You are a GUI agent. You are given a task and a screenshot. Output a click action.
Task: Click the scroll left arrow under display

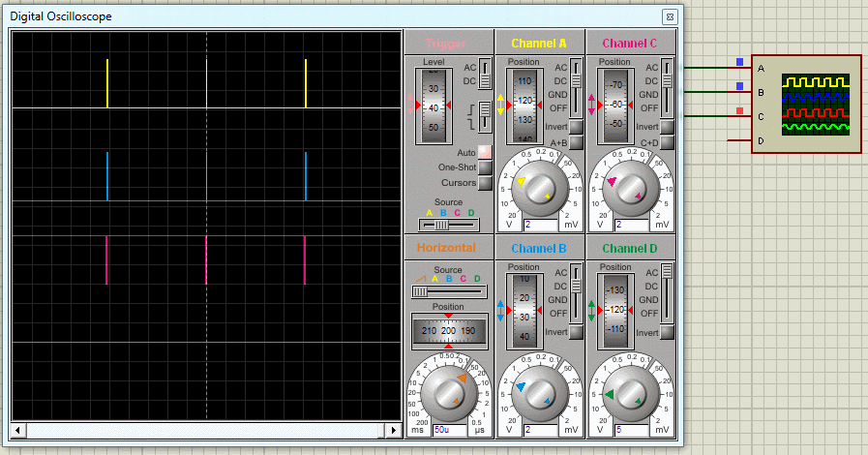(17, 430)
